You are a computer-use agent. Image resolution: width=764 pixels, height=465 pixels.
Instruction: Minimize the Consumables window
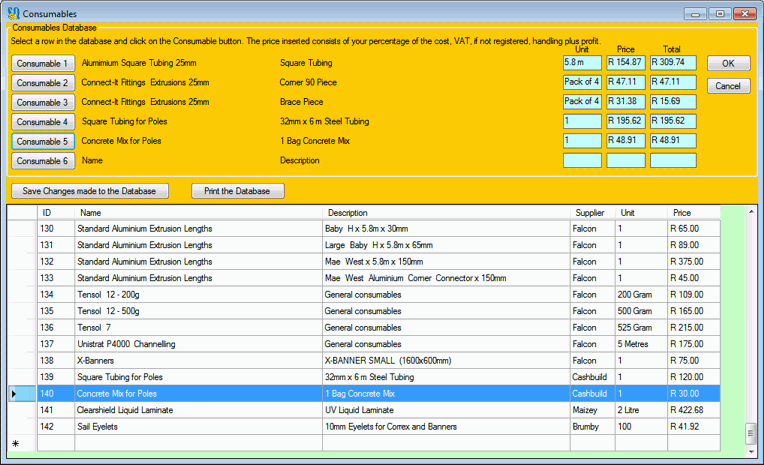coord(697,13)
